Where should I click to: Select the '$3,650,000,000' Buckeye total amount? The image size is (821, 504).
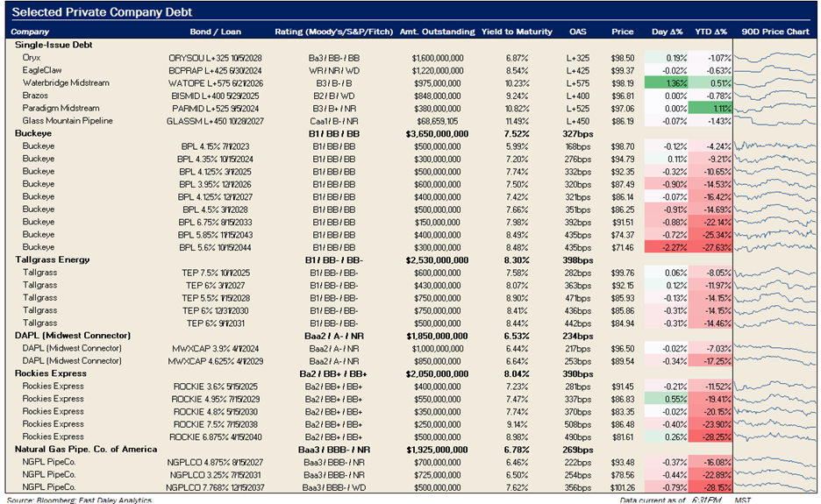click(x=437, y=133)
